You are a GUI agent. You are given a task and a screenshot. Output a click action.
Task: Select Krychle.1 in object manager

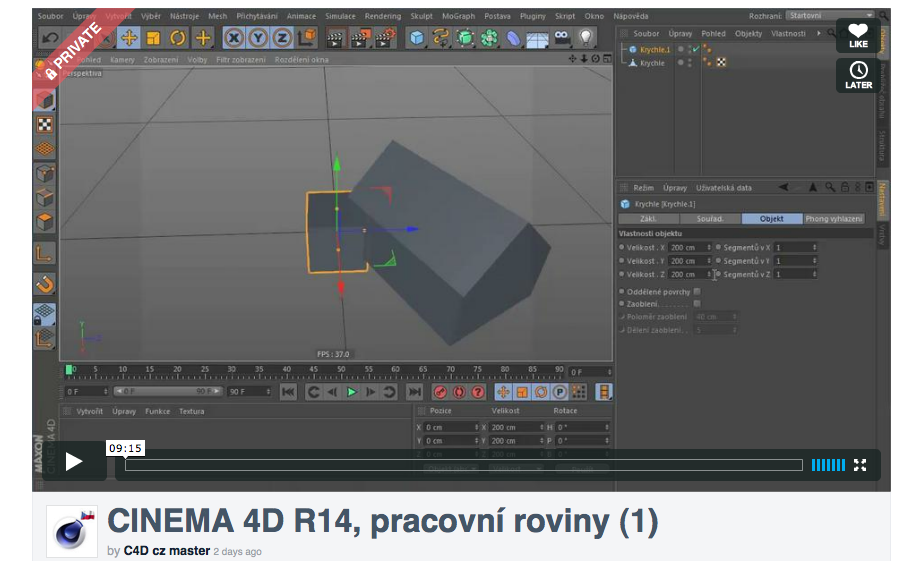tap(655, 50)
